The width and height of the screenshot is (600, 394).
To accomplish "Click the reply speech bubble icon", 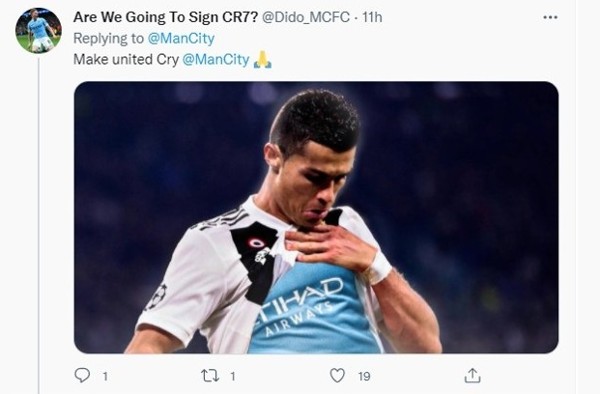I will click(82, 375).
